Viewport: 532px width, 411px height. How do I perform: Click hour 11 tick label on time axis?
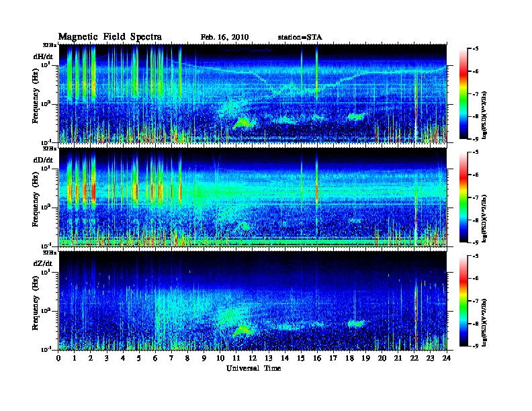236,358
